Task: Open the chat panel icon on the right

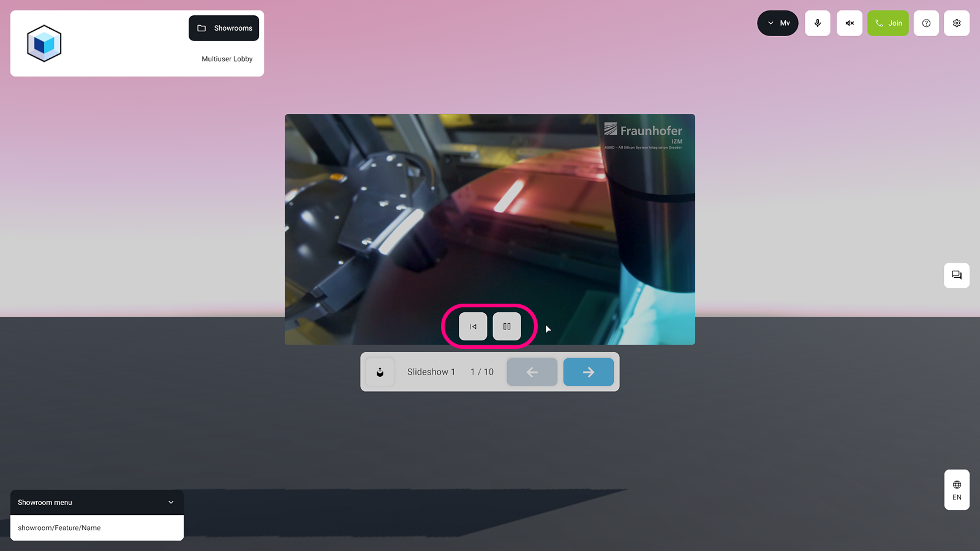Action: [x=956, y=275]
